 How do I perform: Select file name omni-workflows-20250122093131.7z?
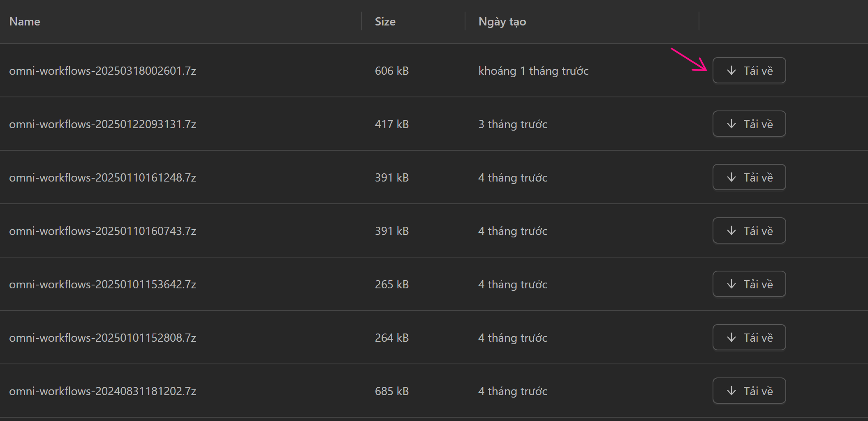pos(102,124)
